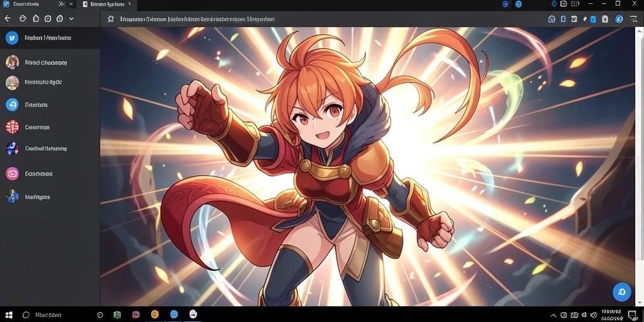Open the home icon in the navigation bar
644x322 pixels.
pyautogui.click(x=35, y=18)
